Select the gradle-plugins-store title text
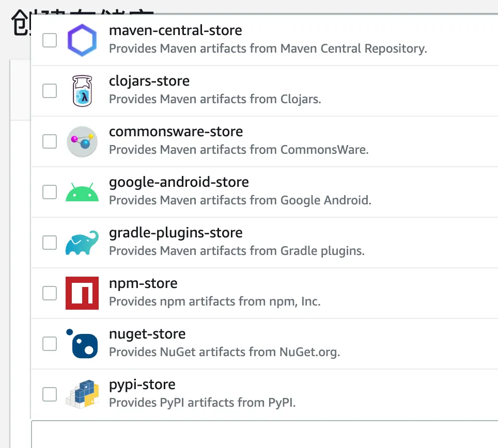 (176, 233)
